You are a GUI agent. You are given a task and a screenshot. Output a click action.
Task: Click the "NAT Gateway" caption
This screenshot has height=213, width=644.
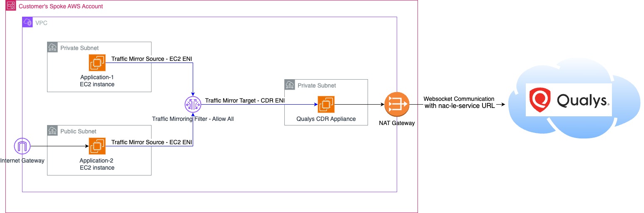coord(397,123)
